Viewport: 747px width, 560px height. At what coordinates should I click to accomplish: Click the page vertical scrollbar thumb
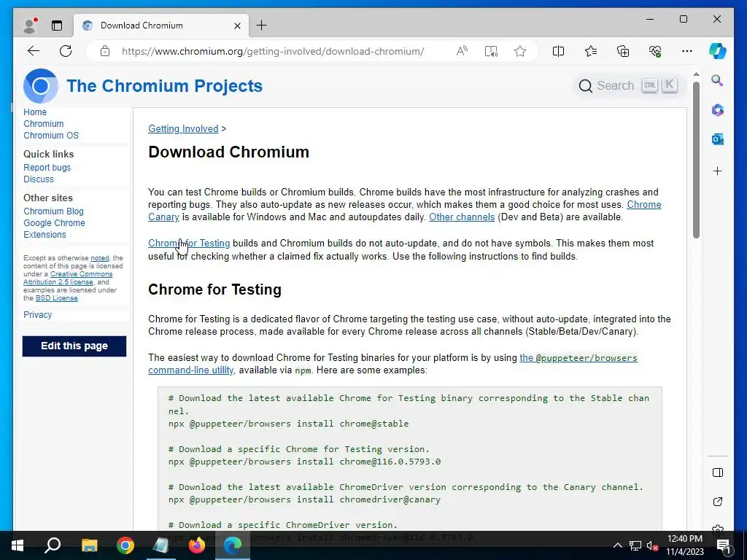click(696, 160)
